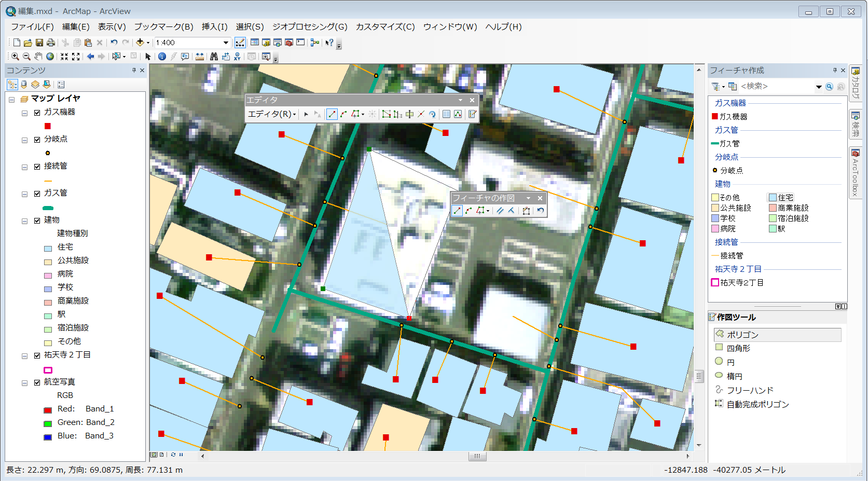The height and width of the screenshot is (481, 868).
Task: Toggle visibility of the 建物 layer
Action: point(37,221)
